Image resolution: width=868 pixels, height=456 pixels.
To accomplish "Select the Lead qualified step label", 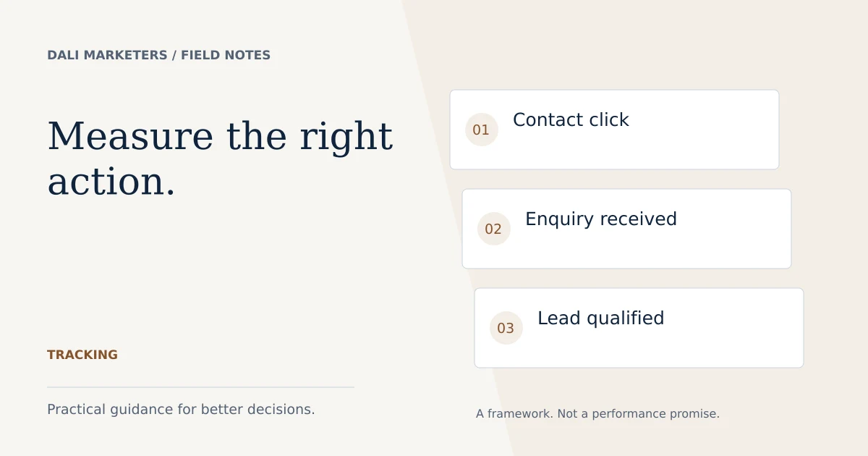I will 600,318.
